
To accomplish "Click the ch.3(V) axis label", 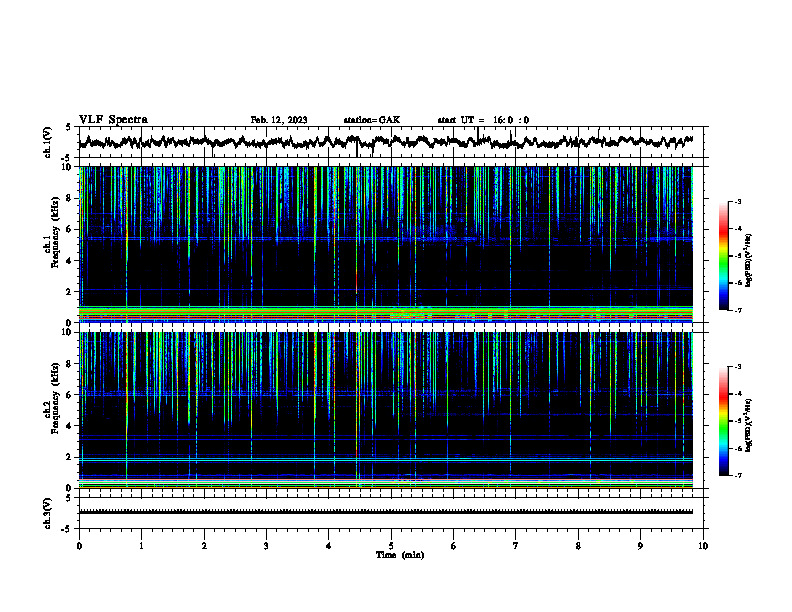I will coord(47,513).
